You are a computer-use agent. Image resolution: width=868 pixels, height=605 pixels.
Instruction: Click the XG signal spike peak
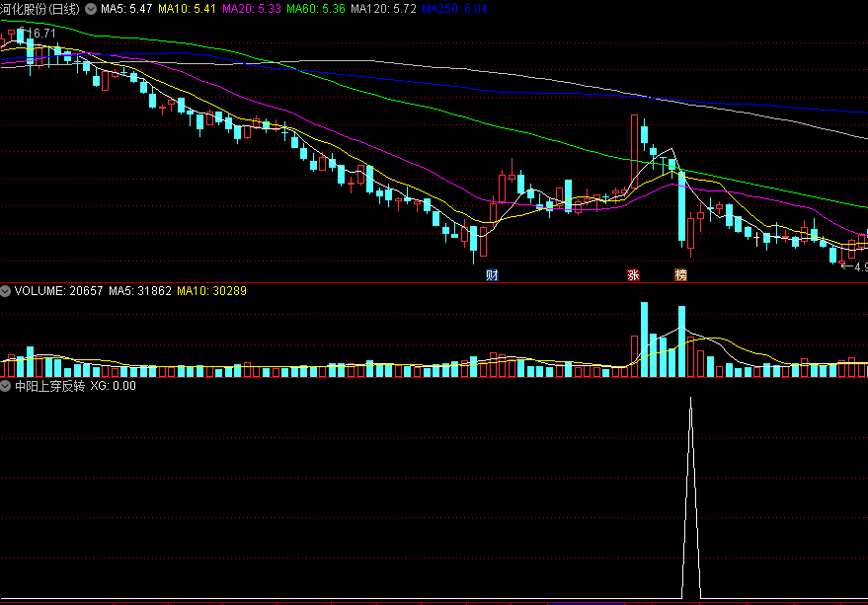point(691,398)
